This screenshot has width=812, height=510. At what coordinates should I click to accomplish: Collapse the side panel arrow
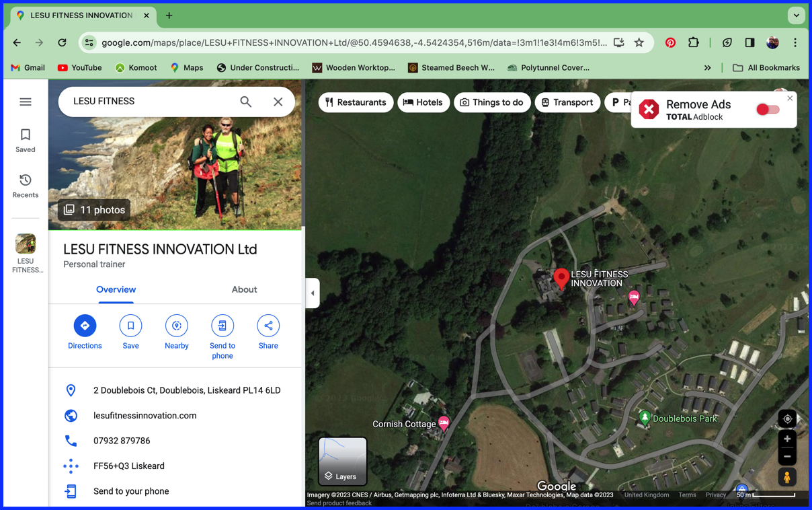point(313,293)
